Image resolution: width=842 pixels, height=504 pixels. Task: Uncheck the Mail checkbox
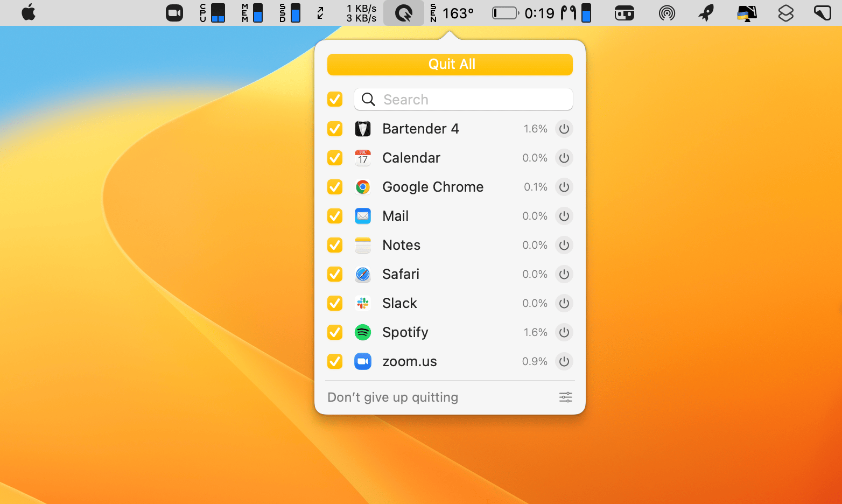335,216
